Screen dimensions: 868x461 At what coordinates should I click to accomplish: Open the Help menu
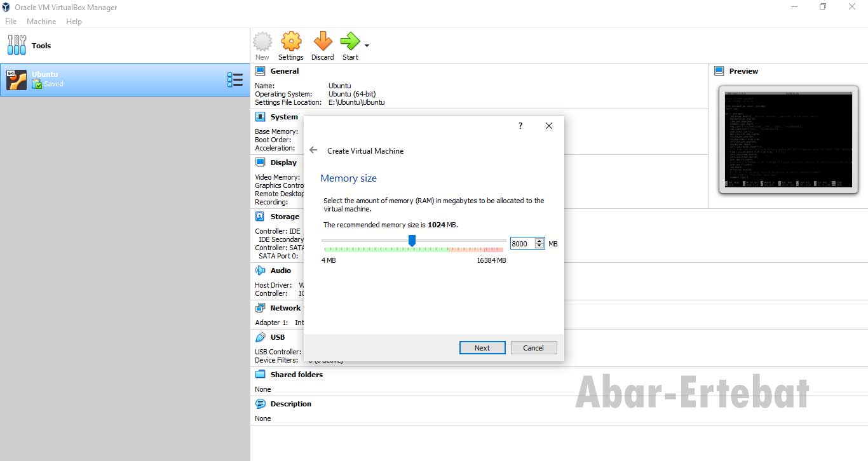(x=74, y=22)
